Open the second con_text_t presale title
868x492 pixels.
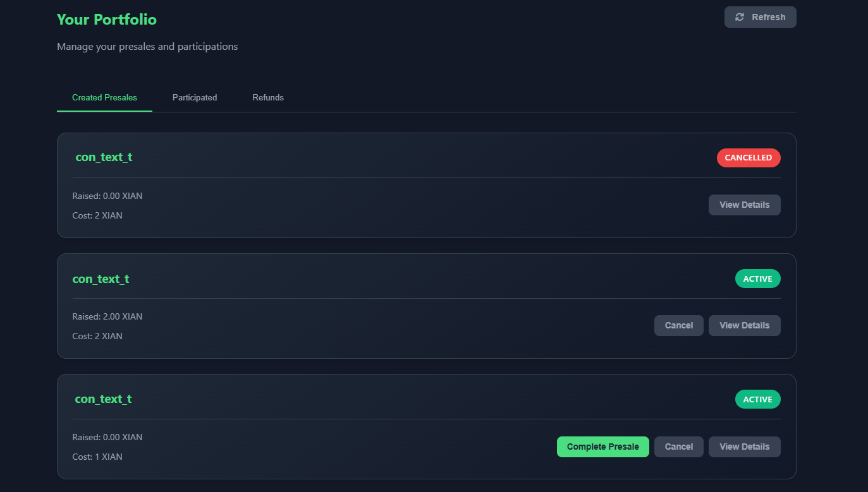[101, 279]
